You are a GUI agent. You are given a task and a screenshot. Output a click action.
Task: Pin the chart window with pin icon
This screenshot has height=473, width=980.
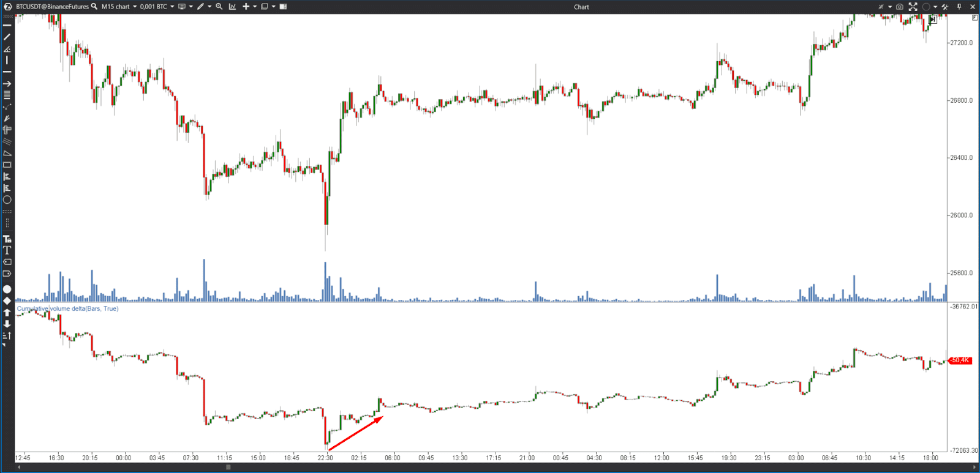(959, 7)
